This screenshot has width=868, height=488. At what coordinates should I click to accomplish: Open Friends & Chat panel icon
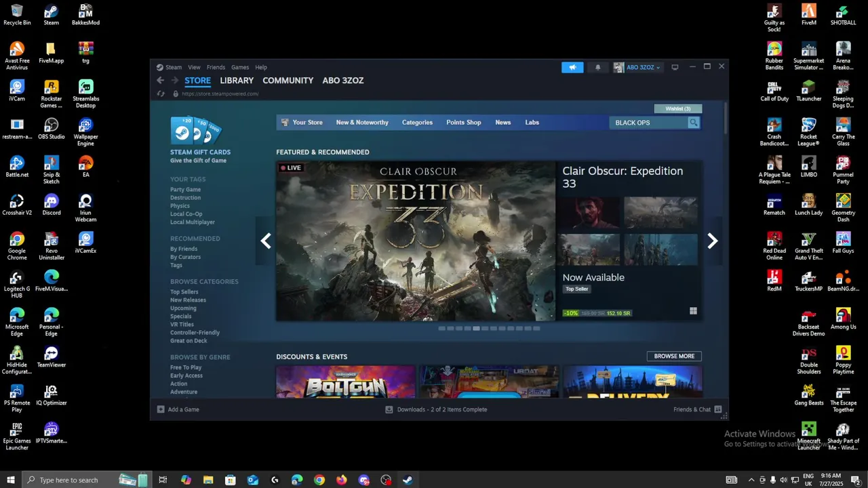point(717,409)
